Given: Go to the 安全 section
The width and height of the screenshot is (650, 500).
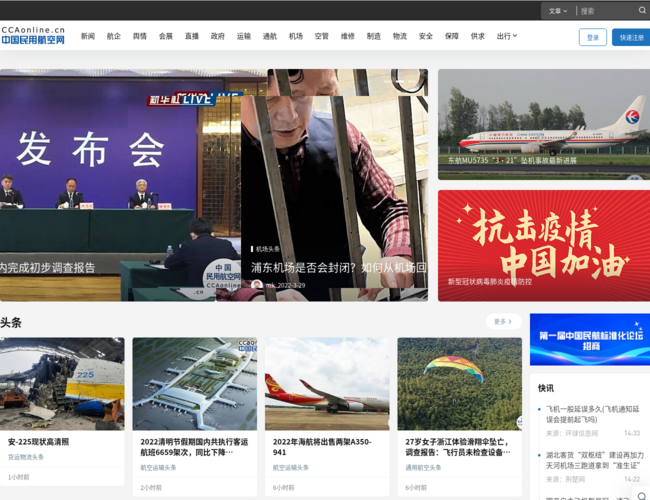Looking at the screenshot, I should coord(426,36).
